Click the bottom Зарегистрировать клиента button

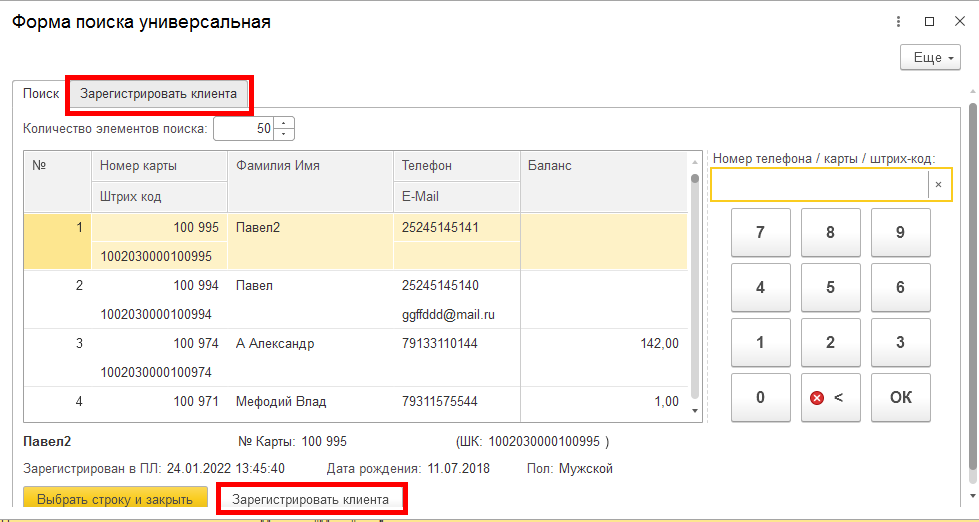(310, 500)
